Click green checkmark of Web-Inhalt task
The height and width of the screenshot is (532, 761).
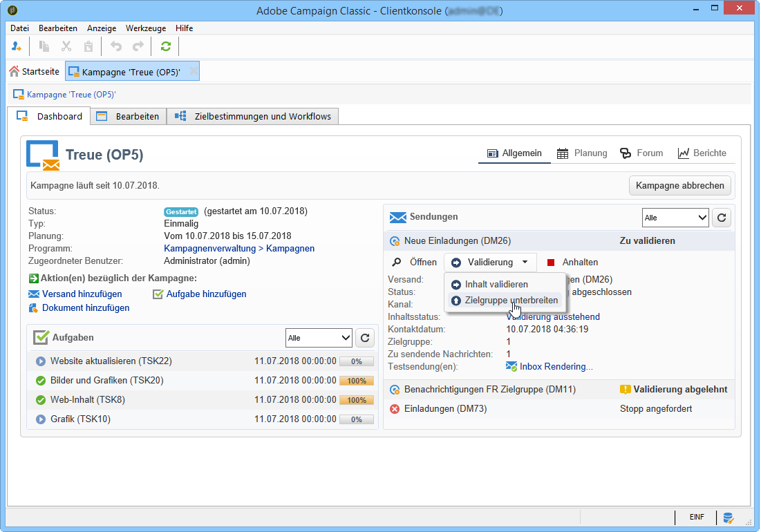41,400
